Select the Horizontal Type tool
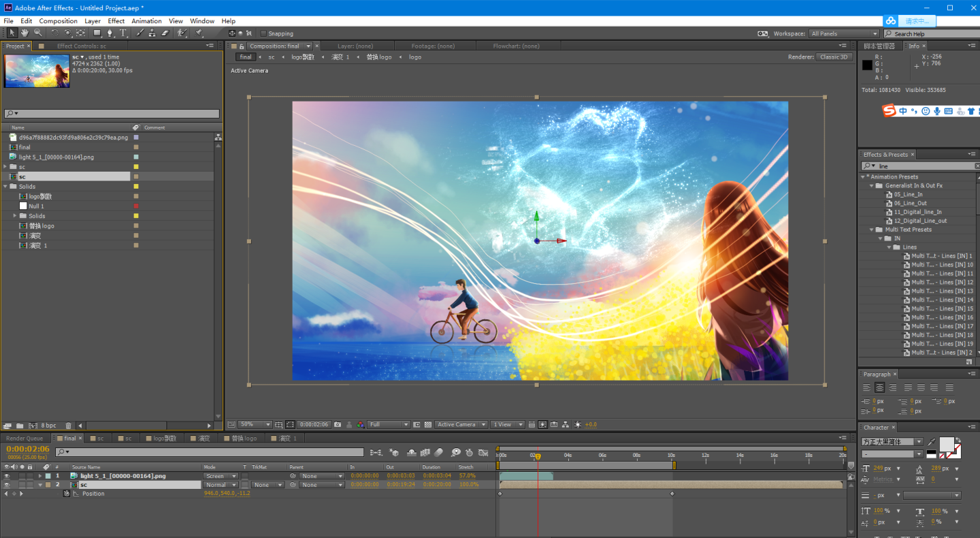The image size is (980, 538). pyautogui.click(x=123, y=33)
